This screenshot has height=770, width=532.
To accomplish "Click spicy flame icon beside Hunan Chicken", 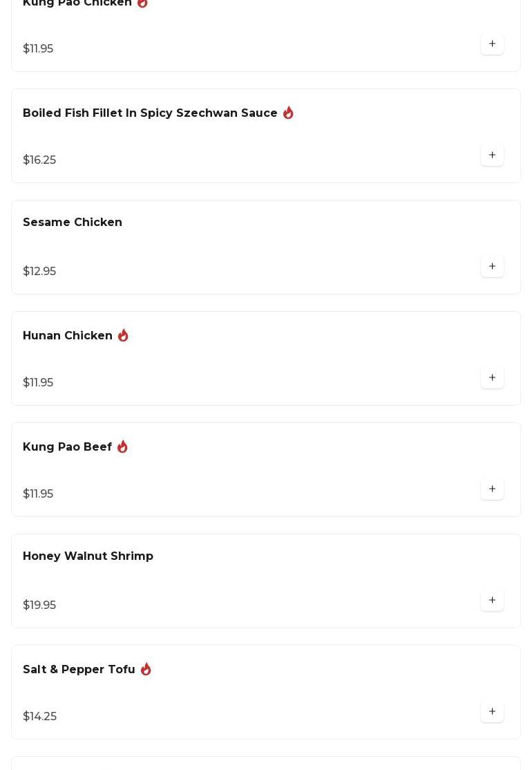I will [x=123, y=335].
